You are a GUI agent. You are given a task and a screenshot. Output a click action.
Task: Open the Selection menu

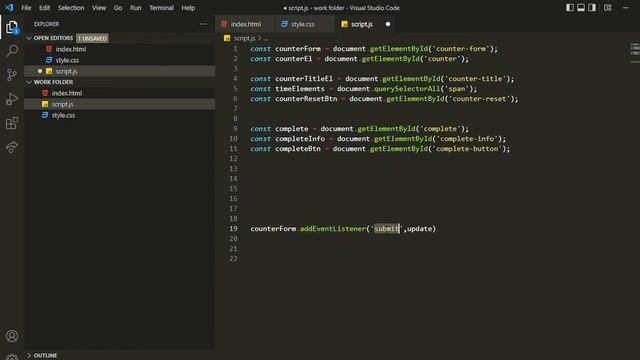coord(71,8)
